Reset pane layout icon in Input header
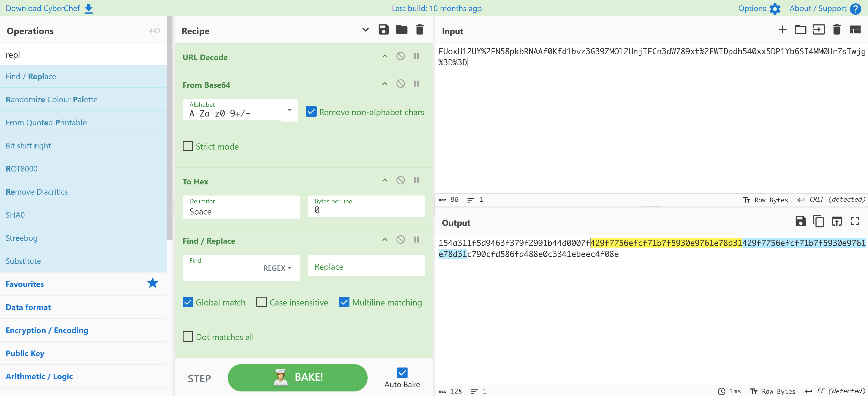868x396 pixels. [855, 30]
